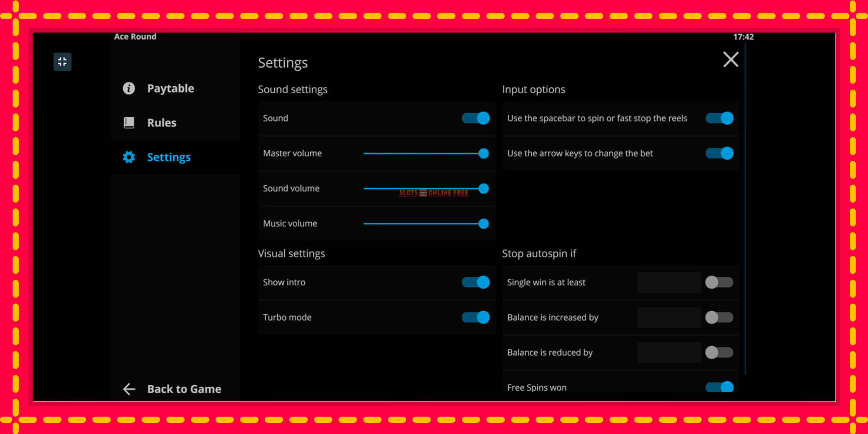Close the Settings panel with X
Screen dimensions: 868x434
pyautogui.click(x=731, y=59)
